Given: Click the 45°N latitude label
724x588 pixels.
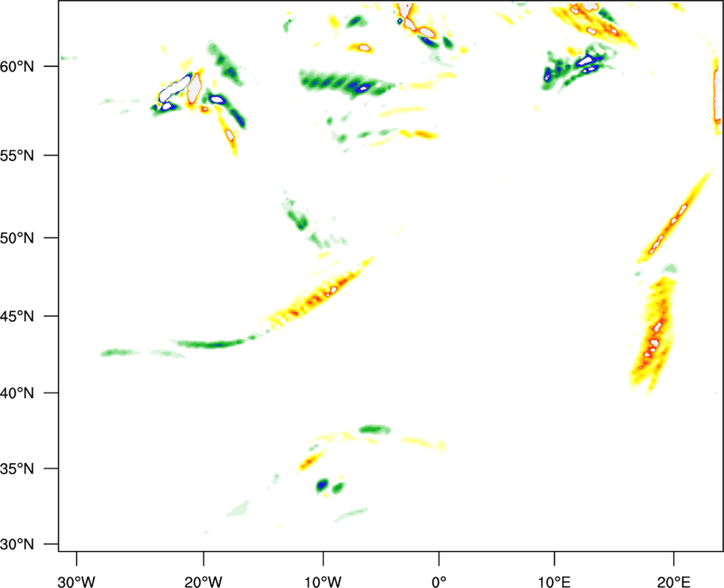Looking at the screenshot, I should pyautogui.click(x=16, y=316).
